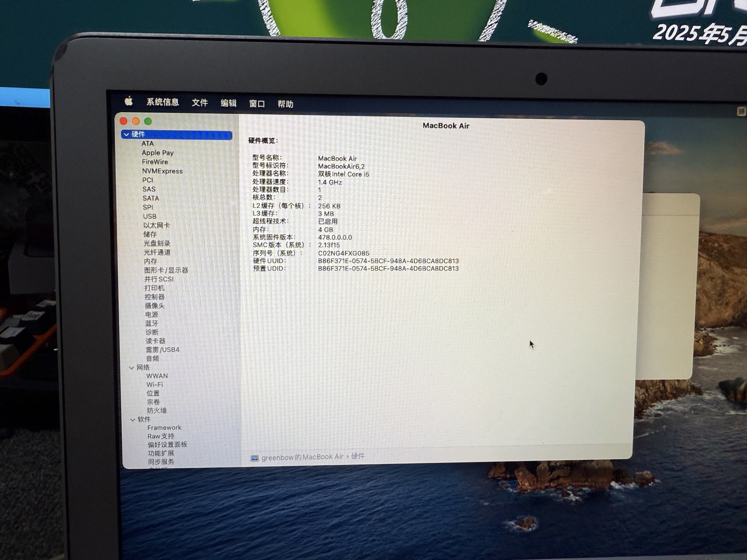Collapse the 网络 section chevron
Screen dimensions: 747x560
(132, 367)
